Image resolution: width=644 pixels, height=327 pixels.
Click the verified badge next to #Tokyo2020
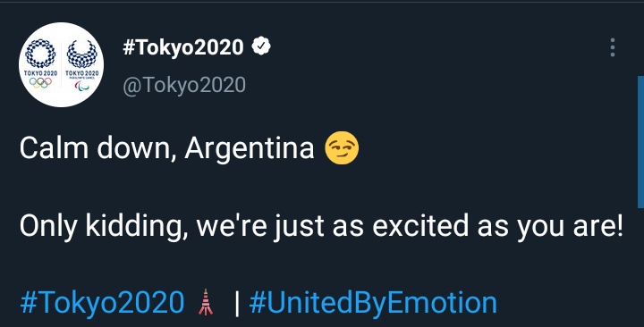pos(261,46)
